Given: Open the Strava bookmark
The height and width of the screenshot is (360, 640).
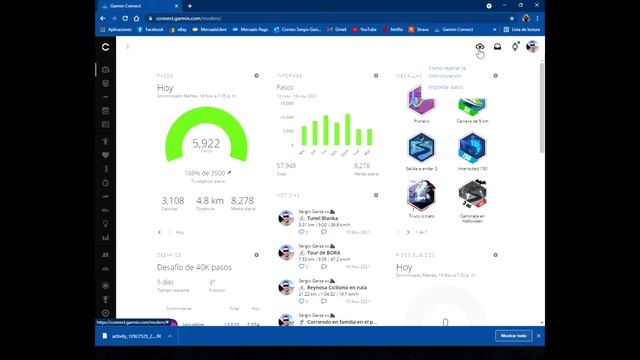Looking at the screenshot, I should [x=419, y=29].
